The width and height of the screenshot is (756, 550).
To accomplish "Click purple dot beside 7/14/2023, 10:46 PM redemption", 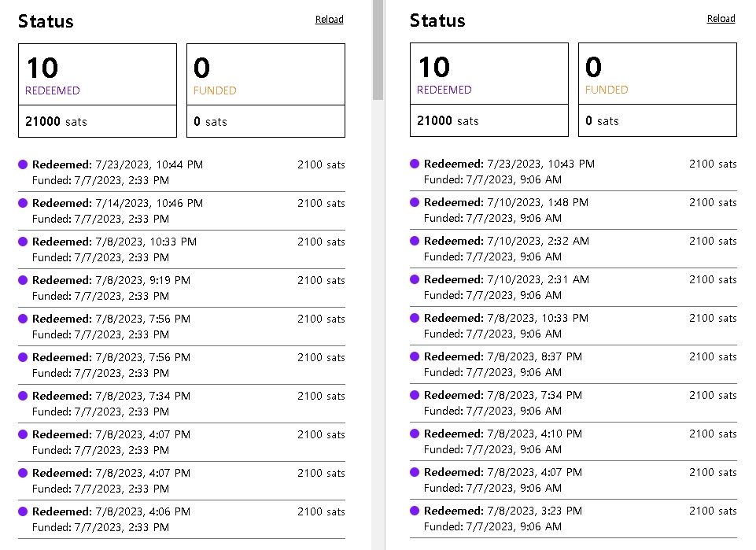I will point(23,204).
